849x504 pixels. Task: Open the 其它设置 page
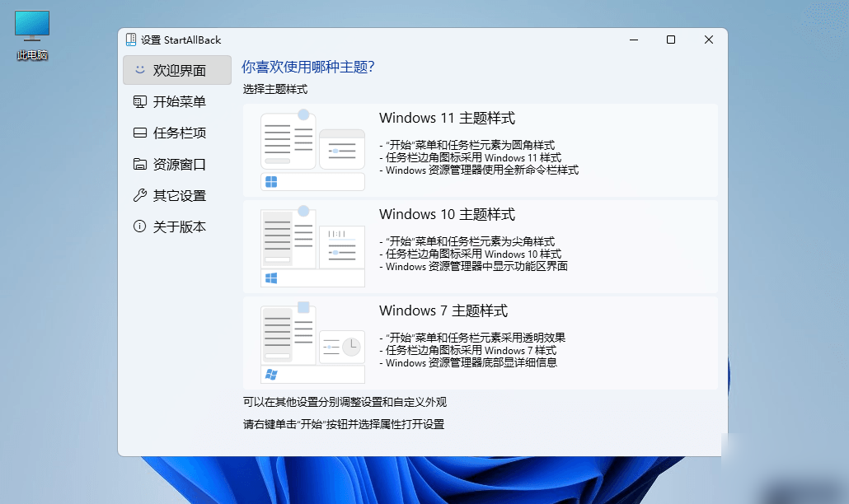(x=177, y=196)
